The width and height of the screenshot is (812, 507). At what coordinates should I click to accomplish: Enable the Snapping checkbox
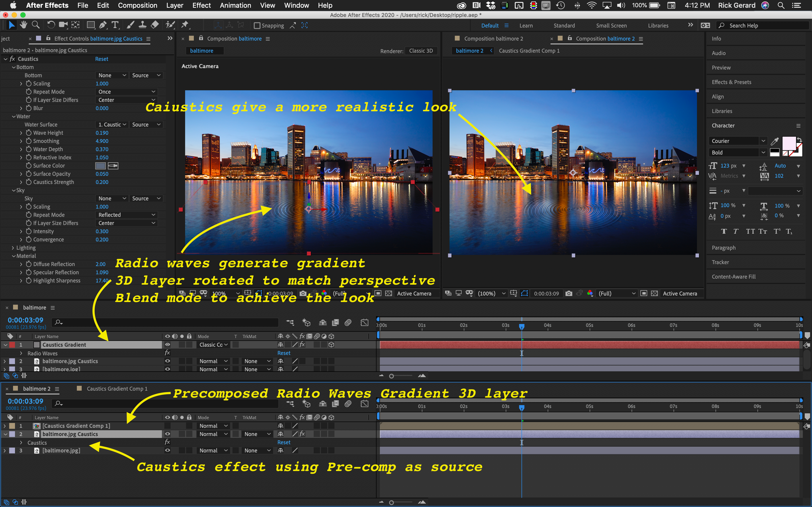[x=257, y=26]
